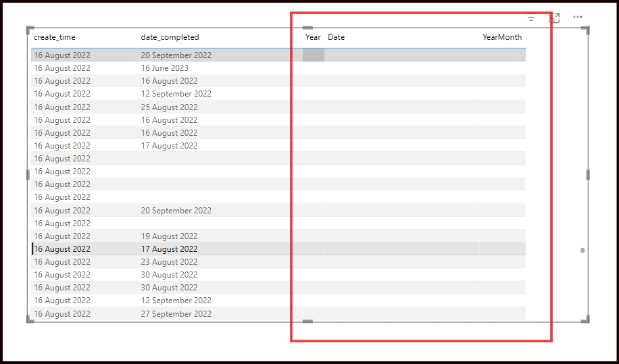This screenshot has height=364, width=619.
Task: Select the '16 June 2023' cell
Action: pyautogui.click(x=164, y=68)
